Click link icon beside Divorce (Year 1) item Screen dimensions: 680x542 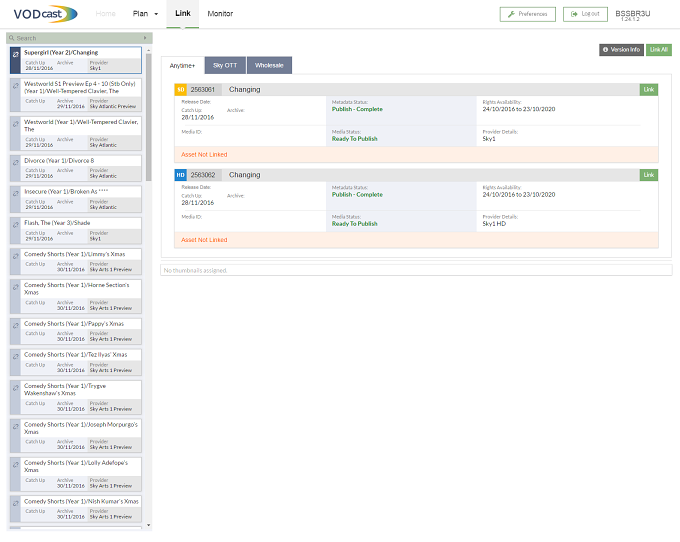coord(16,162)
